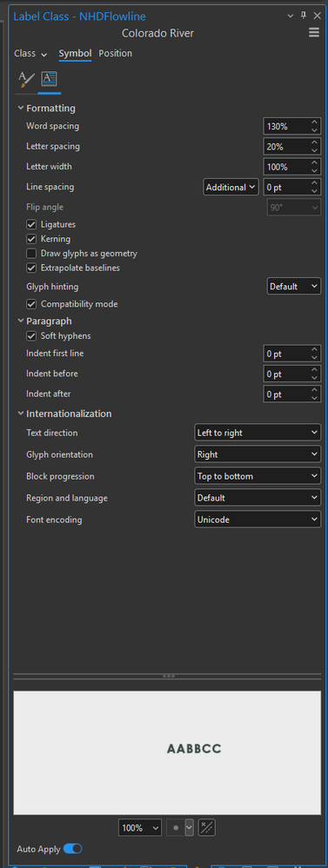
Task: Increase Indent first line value
Action: tap(314, 349)
